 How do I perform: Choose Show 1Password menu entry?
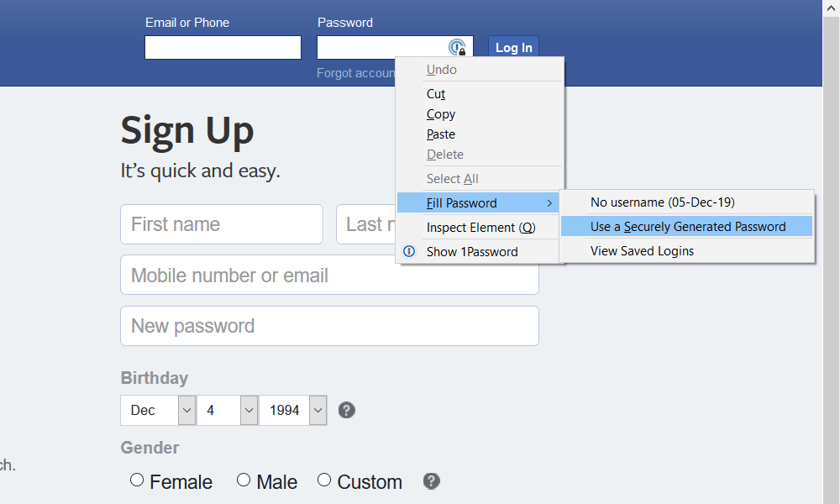click(480, 252)
